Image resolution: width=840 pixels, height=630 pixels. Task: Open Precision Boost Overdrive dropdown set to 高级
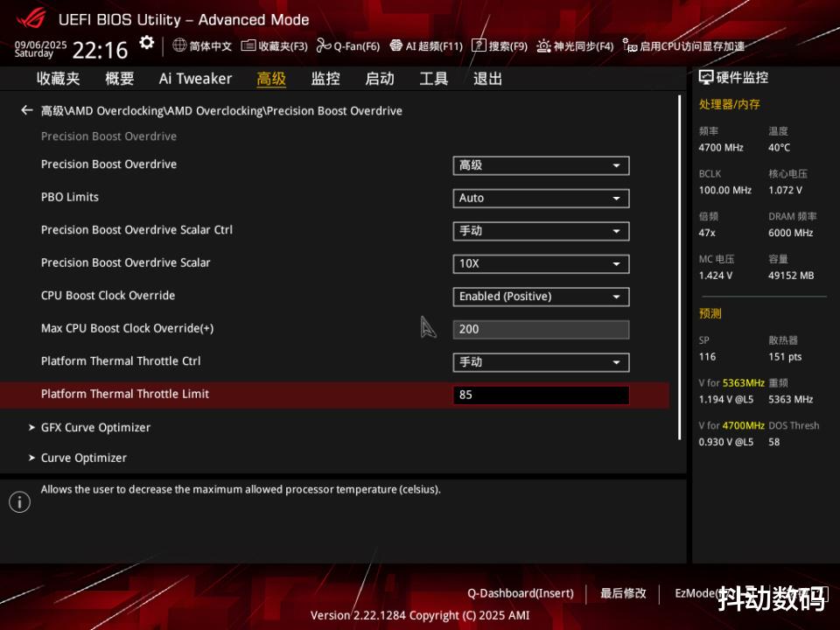541,165
